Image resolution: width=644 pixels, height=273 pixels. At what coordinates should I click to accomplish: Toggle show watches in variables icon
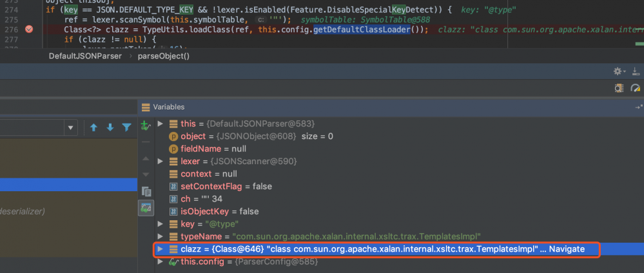(x=146, y=208)
